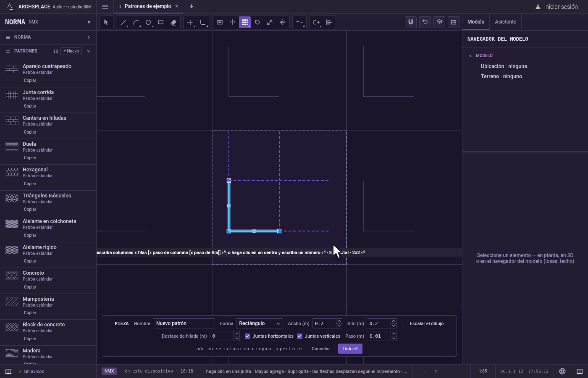588x378 pixels.
Task: Expand the NORMA section chevron
Action: [x=89, y=37]
